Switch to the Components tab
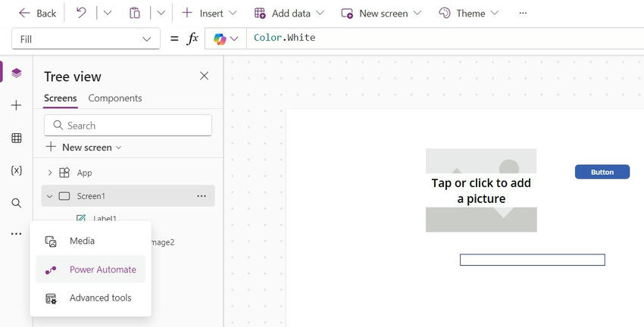 tap(115, 98)
